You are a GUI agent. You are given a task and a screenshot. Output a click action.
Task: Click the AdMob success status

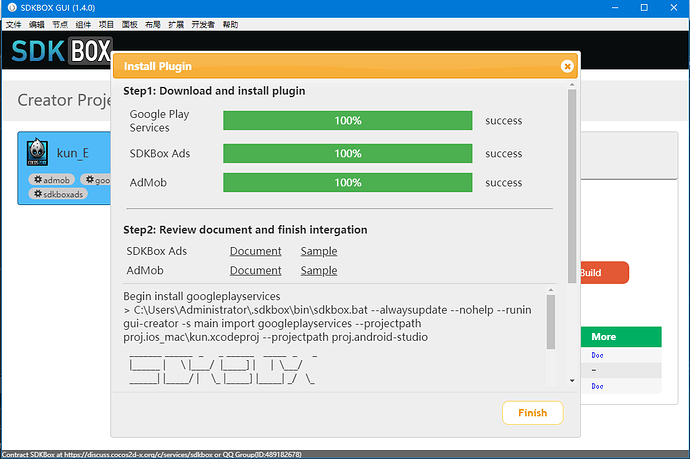[x=503, y=183]
